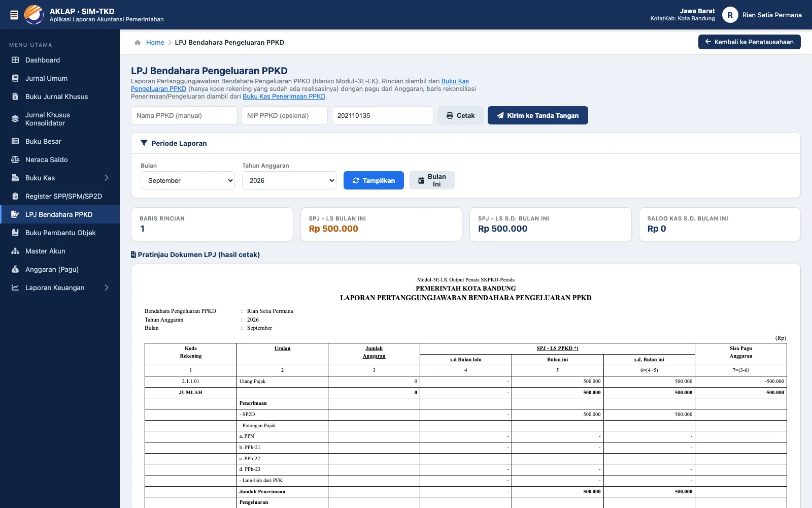
Task: Focus the NIP PPKD (opsional) field
Action: 285,115
